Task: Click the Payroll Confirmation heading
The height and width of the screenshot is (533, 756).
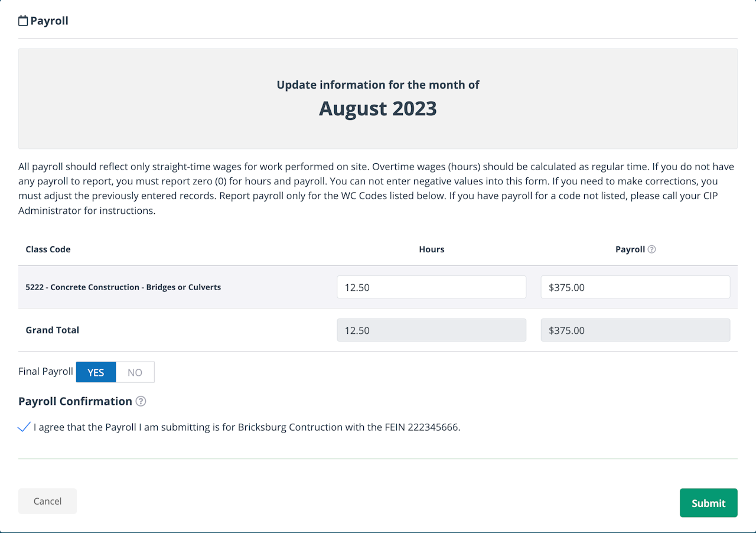Action: point(75,402)
